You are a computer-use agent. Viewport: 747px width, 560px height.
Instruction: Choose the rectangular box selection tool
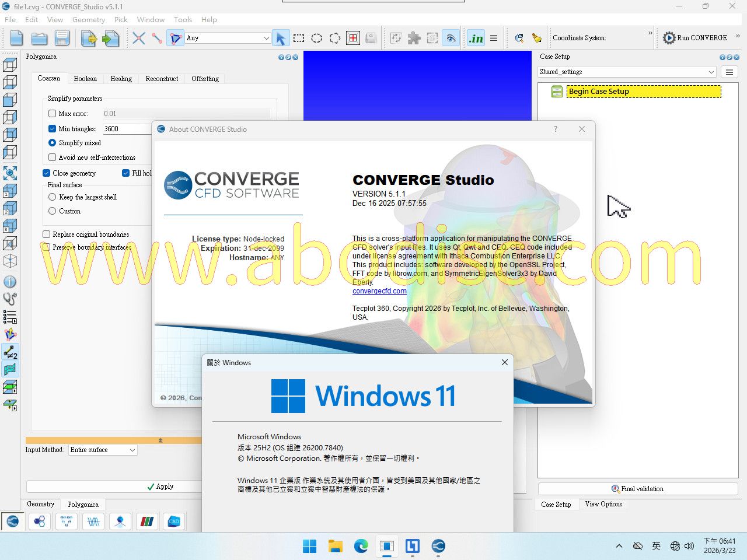pyautogui.click(x=299, y=38)
